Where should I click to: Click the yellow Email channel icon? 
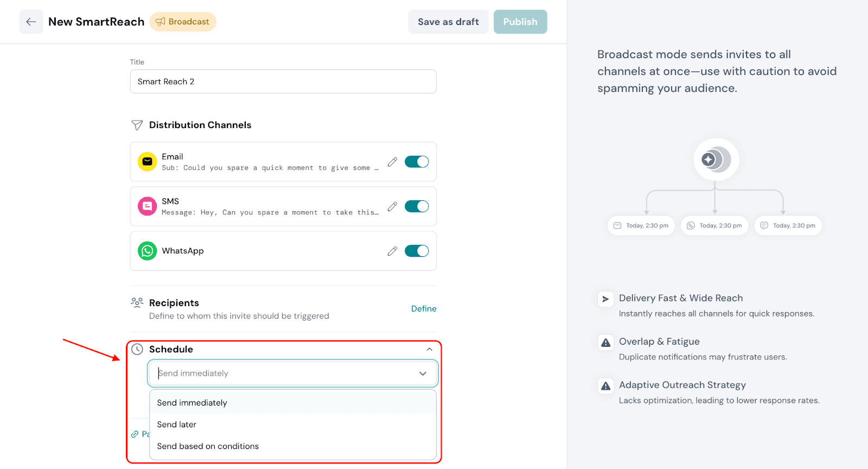point(147,162)
